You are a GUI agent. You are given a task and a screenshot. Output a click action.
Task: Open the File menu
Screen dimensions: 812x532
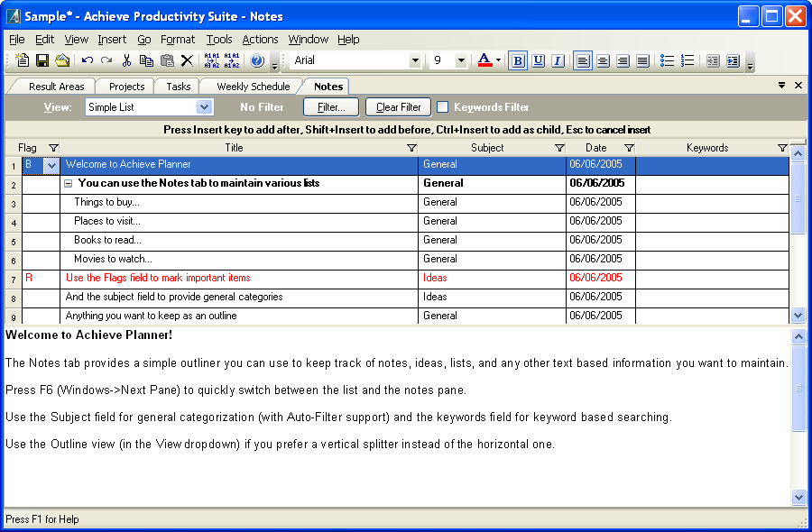pyautogui.click(x=17, y=40)
